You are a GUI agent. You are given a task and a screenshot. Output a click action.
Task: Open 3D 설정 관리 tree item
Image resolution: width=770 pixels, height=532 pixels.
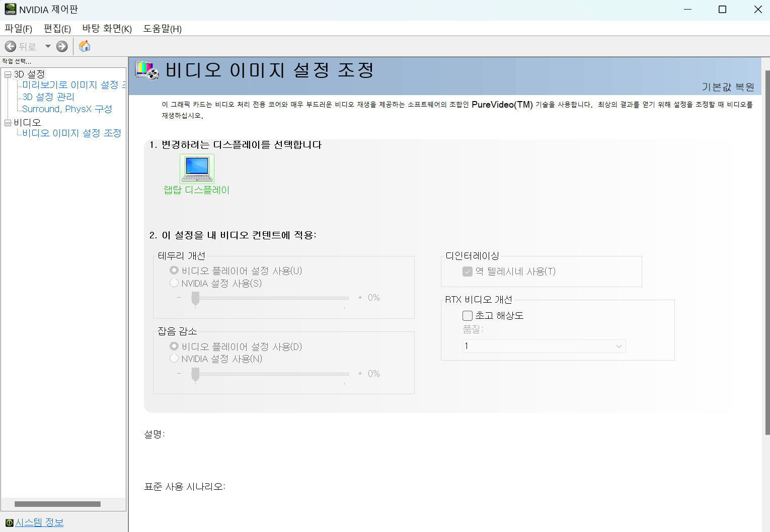tap(48, 97)
